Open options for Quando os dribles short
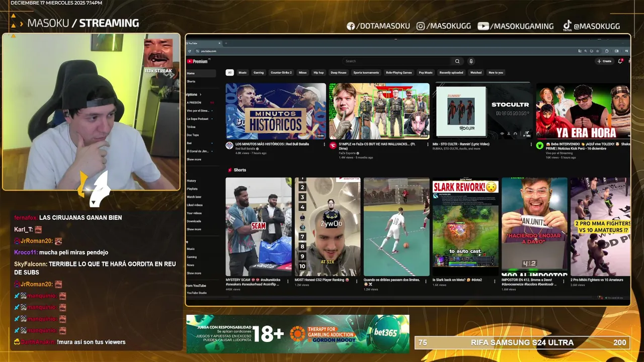The image size is (644, 362). coord(426,281)
